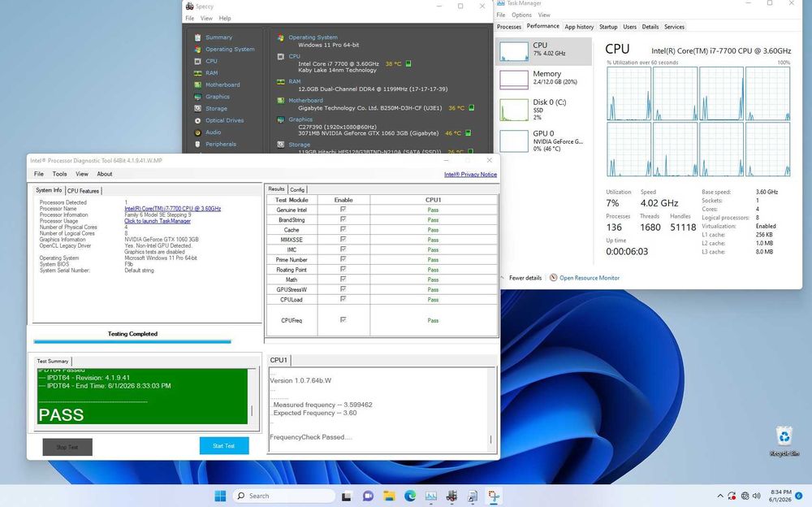Open the About menu in Intel Diagnostic Tool
The image size is (812, 507).
pyautogui.click(x=105, y=174)
